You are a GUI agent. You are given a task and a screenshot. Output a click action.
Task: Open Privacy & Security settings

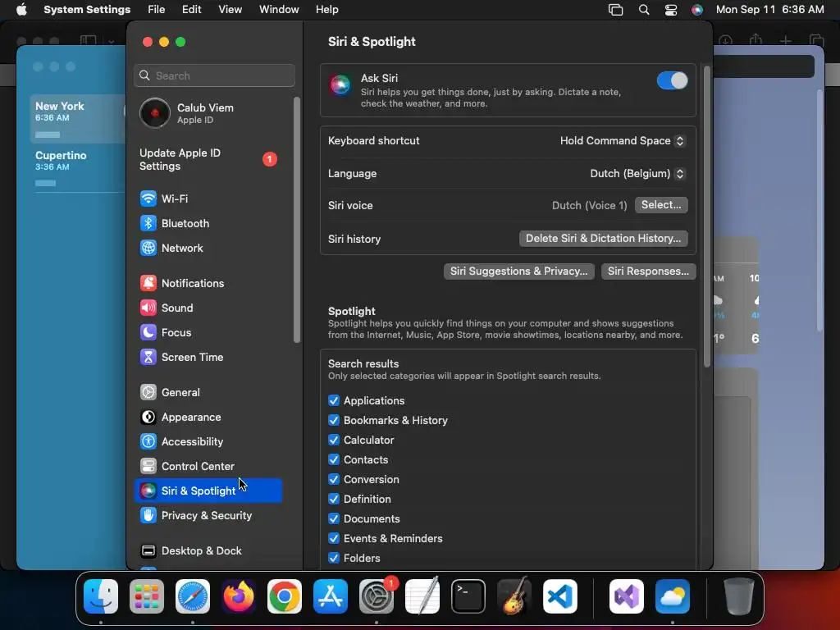pyautogui.click(x=208, y=516)
